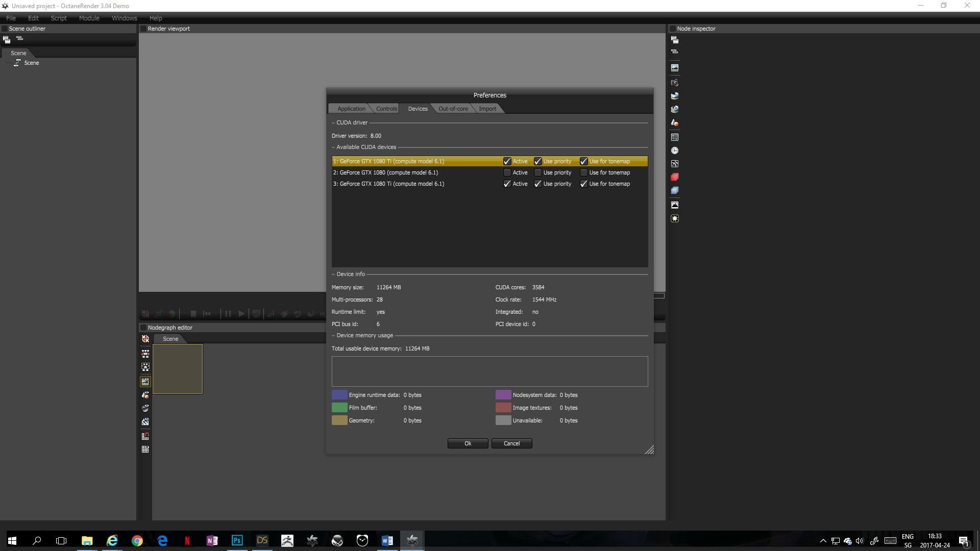Expand all items in Scene outliner
Screen dimensions: 980x551
pos(7,39)
